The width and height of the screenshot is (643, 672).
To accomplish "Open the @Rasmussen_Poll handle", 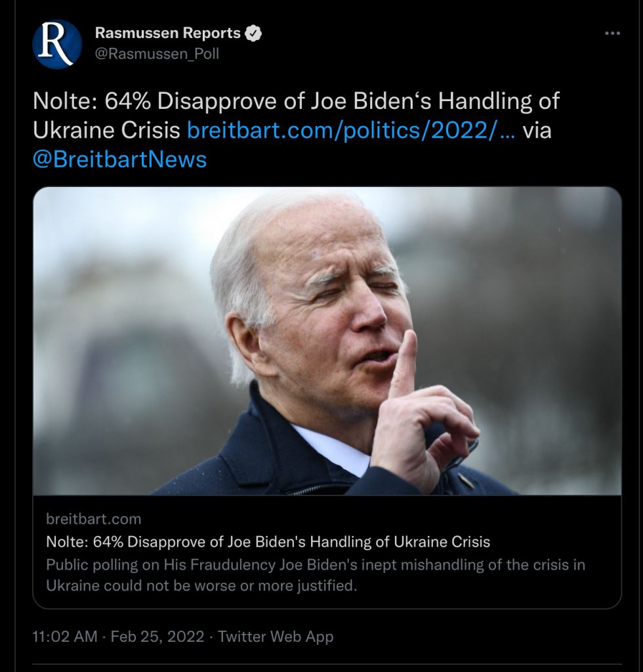I will [x=157, y=54].
